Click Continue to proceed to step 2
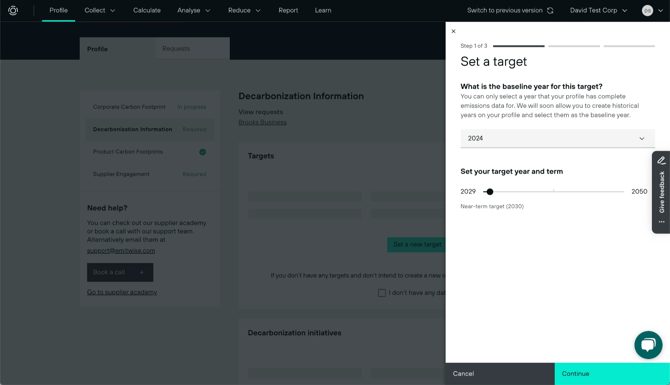Screen dimensions: 670x385 point(612,374)
